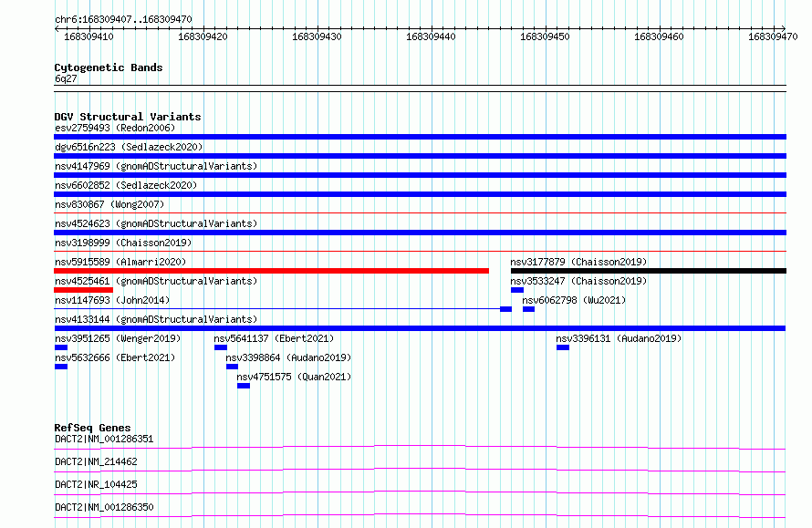Click the blue nsv3396131 block
Viewport: 812px width, 528px height.
(x=563, y=347)
